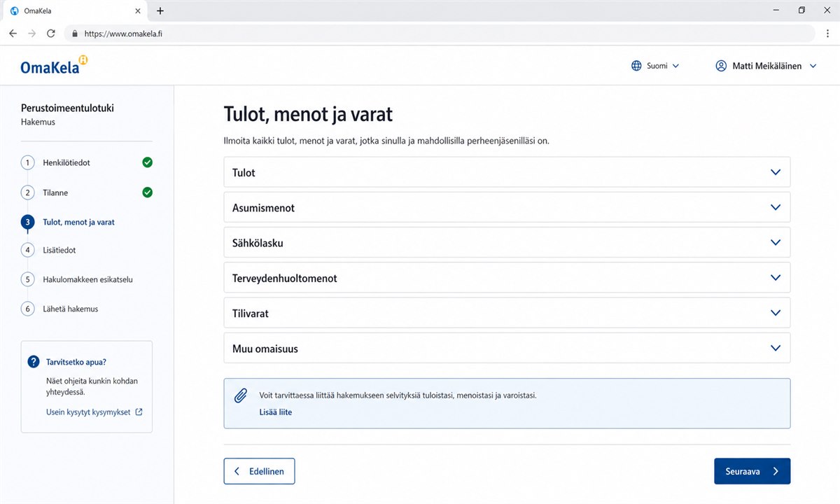Screen dimensions: 840x504
Task: Go to the Lähetä hakemus step
Action: 71,309
